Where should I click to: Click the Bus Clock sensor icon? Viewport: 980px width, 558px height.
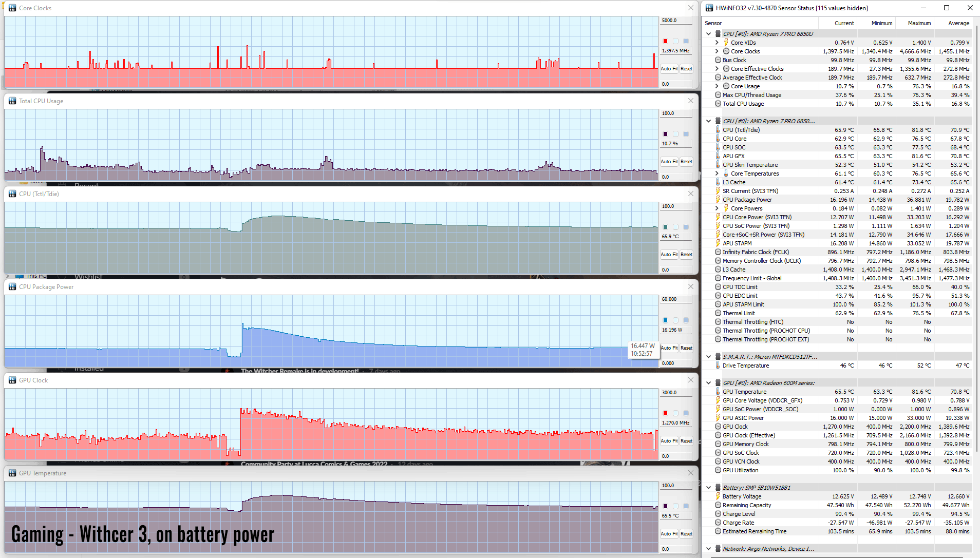718,60
